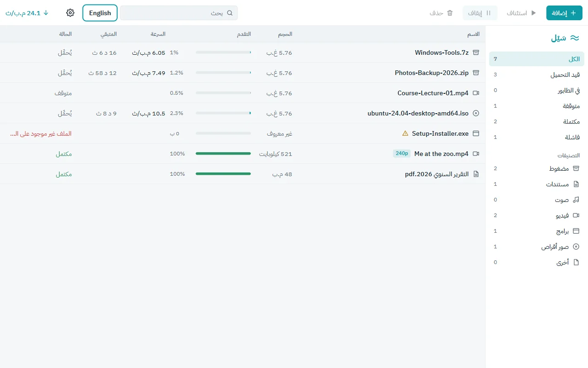
Task: Click the red الملف غير موجود error text
Action: pyautogui.click(x=41, y=133)
